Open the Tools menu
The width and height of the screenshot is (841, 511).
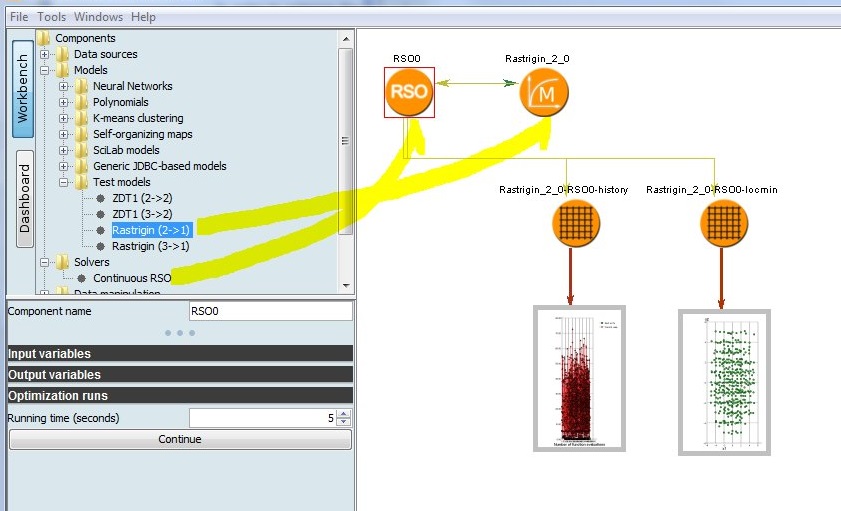pyautogui.click(x=51, y=17)
